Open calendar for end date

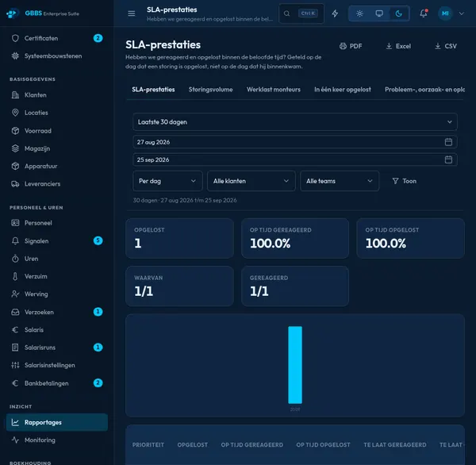point(448,159)
